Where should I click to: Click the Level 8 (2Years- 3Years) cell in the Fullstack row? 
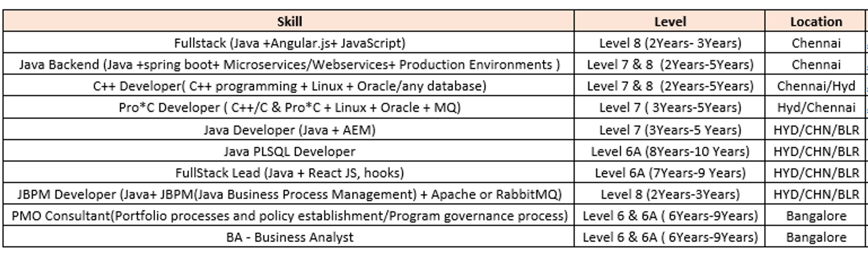(x=670, y=43)
